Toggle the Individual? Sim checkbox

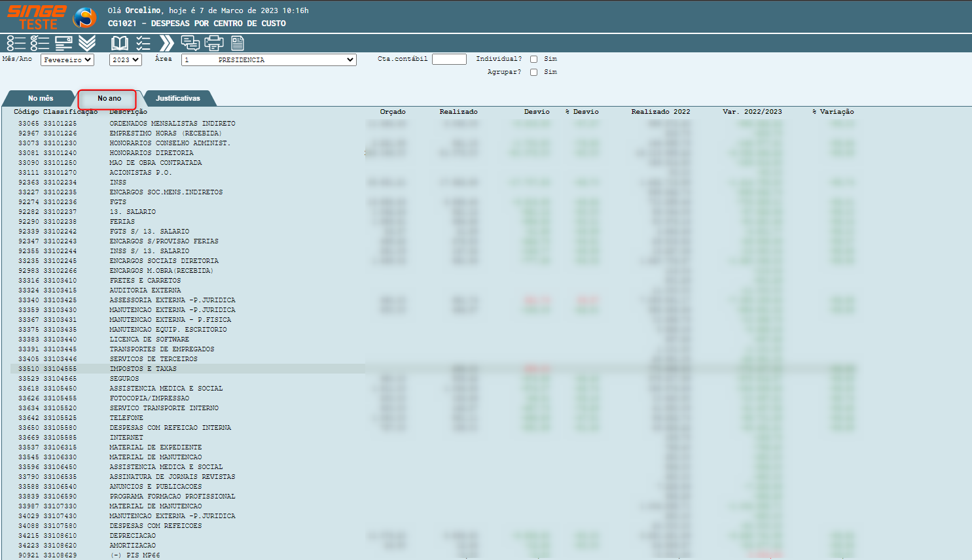pos(533,59)
